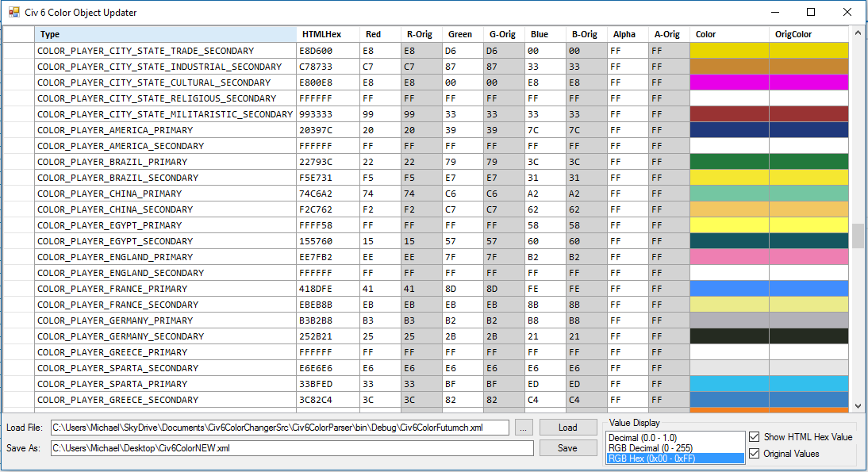The image size is (868, 472).
Task: Click HTMLHex cell 74C6A2
Action: (328, 194)
